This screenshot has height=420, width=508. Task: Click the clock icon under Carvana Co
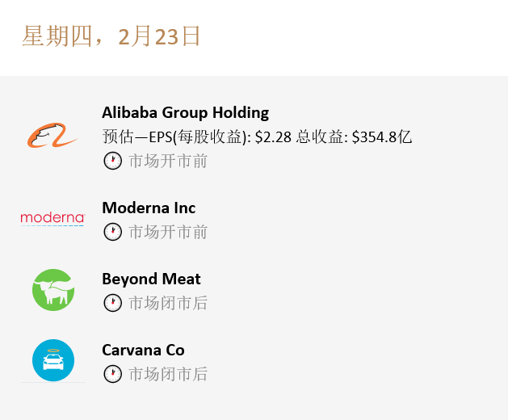112,374
